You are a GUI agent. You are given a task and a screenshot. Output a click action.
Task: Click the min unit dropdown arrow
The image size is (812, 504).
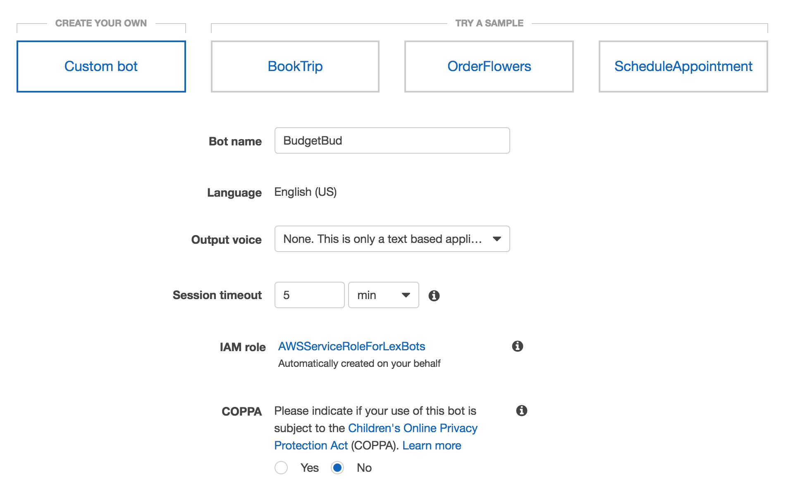(405, 295)
